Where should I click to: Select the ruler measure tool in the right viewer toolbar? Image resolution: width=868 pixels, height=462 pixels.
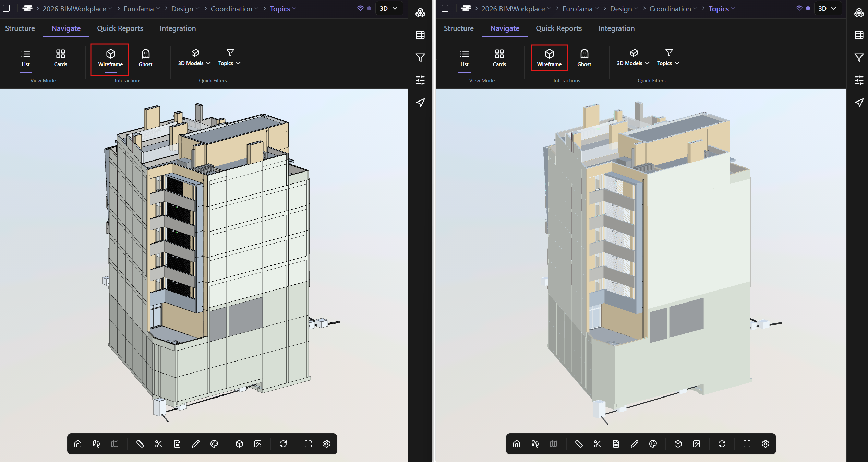point(579,444)
